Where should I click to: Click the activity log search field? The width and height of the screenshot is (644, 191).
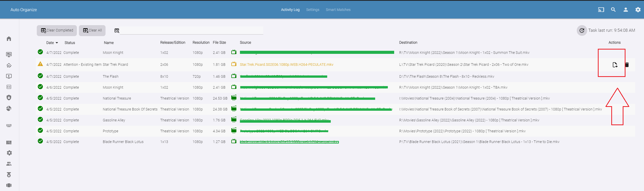coord(191,30)
